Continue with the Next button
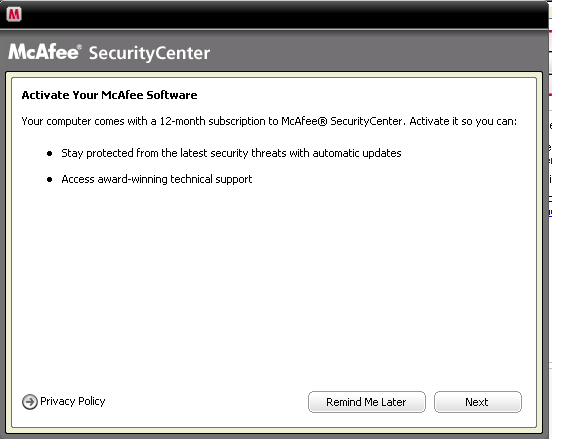The width and height of the screenshot is (574, 439). coord(478,402)
